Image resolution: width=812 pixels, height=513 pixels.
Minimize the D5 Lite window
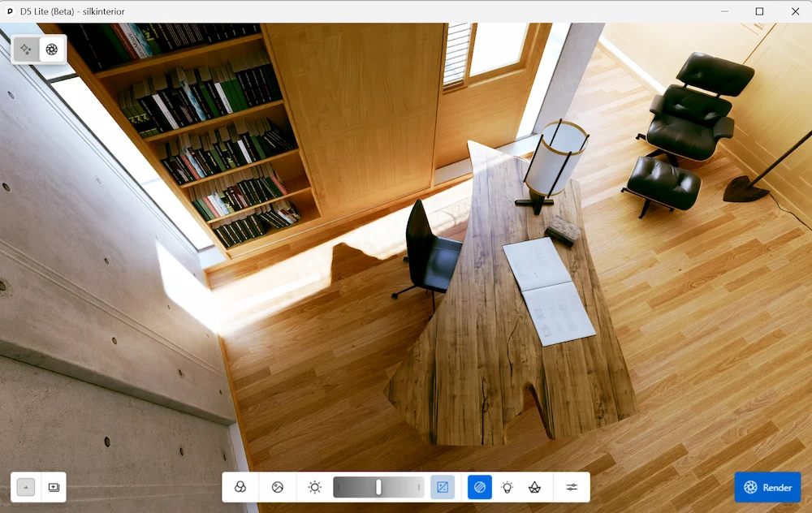click(723, 11)
